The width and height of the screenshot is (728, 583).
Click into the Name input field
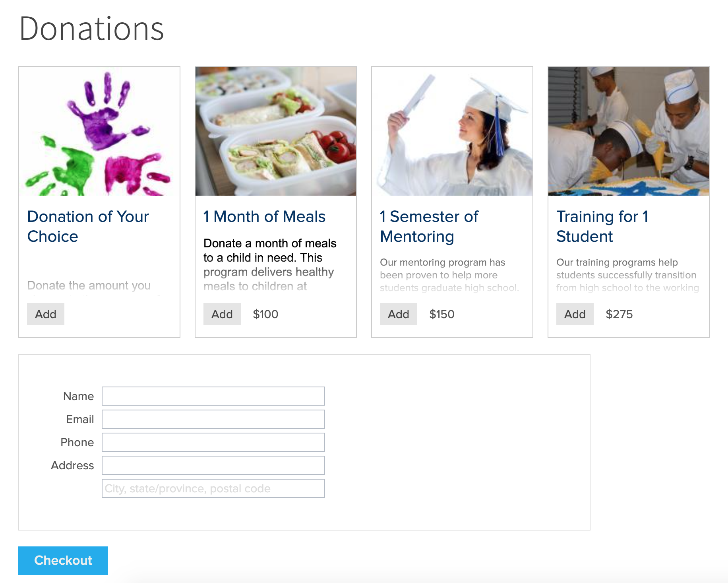213,396
